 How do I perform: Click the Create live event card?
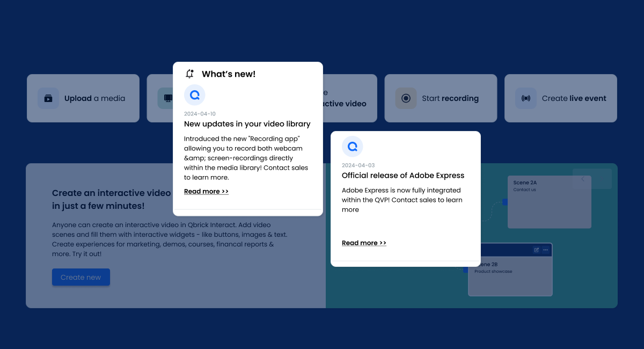coord(560,98)
